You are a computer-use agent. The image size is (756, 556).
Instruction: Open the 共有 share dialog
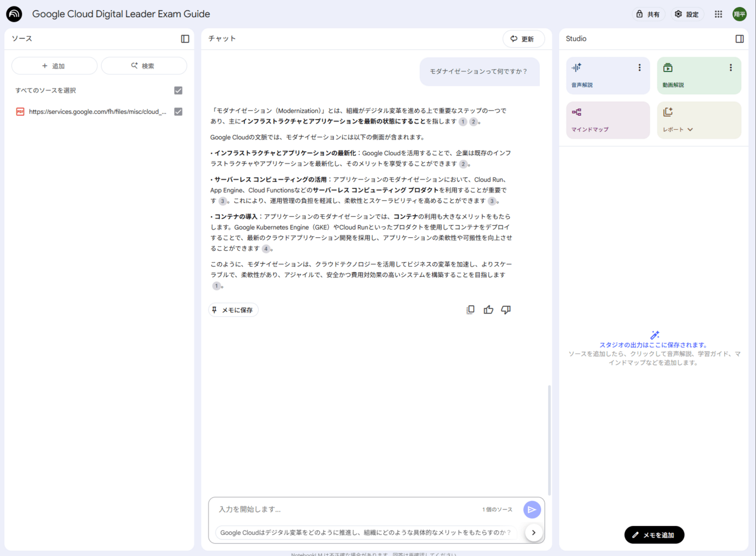[648, 14]
